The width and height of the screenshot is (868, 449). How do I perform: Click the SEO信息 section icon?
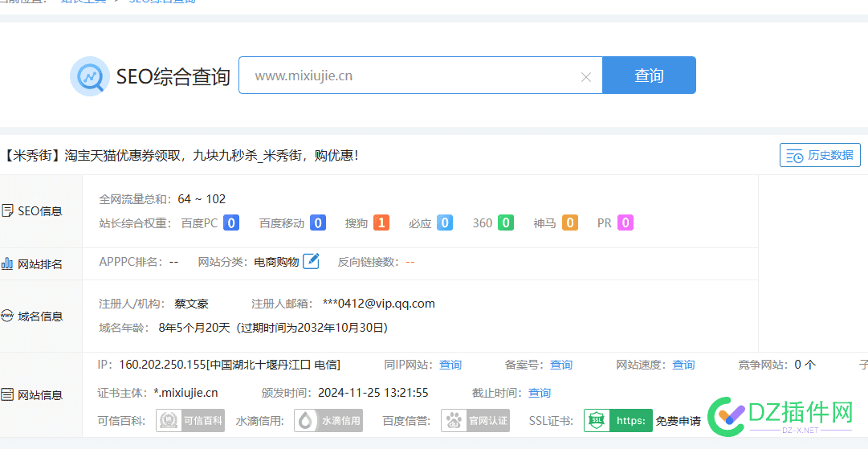click(x=8, y=211)
